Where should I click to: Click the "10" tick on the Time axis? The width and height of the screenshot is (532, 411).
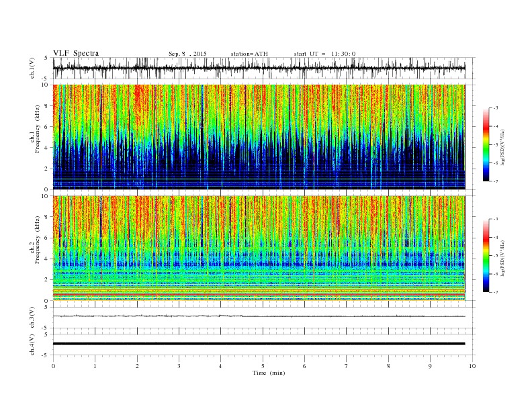coord(472,366)
